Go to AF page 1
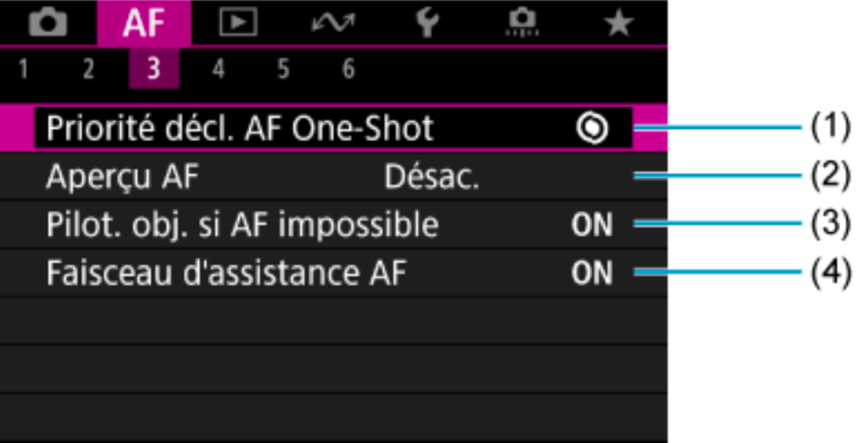 pyautogui.click(x=24, y=70)
